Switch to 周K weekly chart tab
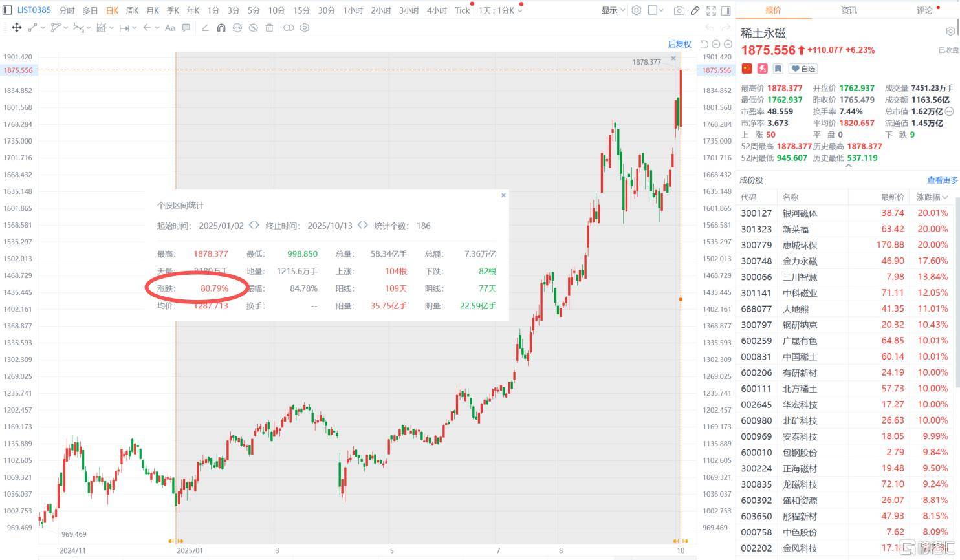The width and height of the screenshot is (960, 560). (133, 10)
